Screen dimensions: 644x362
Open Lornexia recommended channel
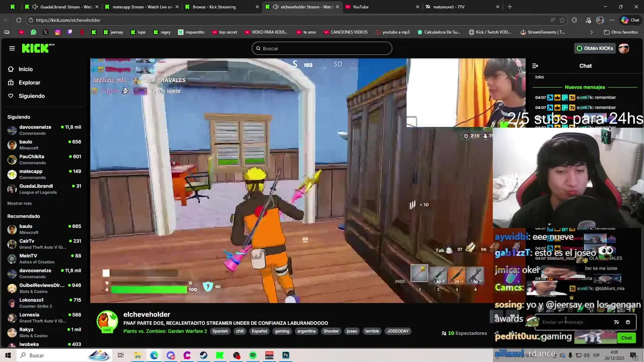(44, 317)
